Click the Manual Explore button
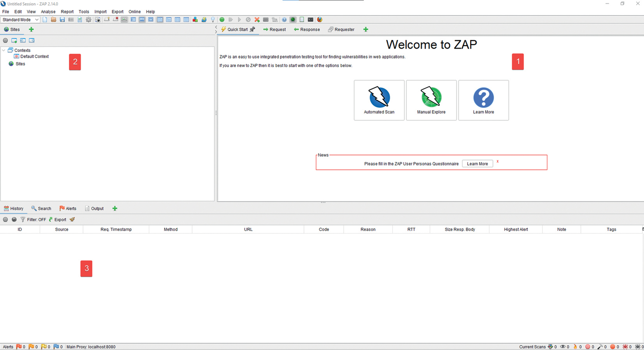Viewport: 644px width, 350px height. [x=431, y=100]
